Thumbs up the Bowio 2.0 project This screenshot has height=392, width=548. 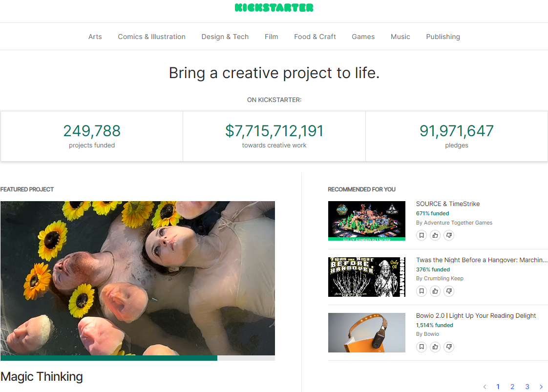435,347
